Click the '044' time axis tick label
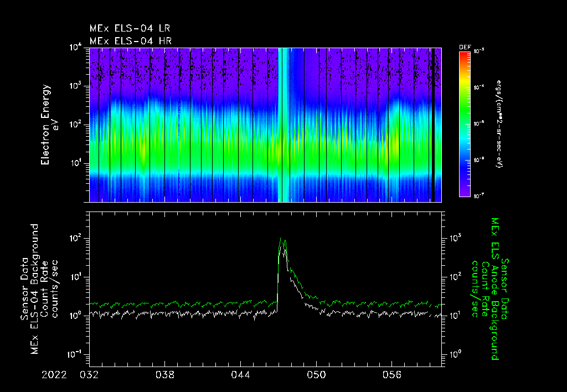 pos(240,375)
